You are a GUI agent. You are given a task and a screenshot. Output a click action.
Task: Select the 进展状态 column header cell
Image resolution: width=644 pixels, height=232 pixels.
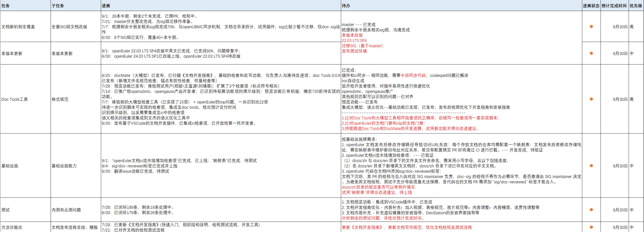591,5
